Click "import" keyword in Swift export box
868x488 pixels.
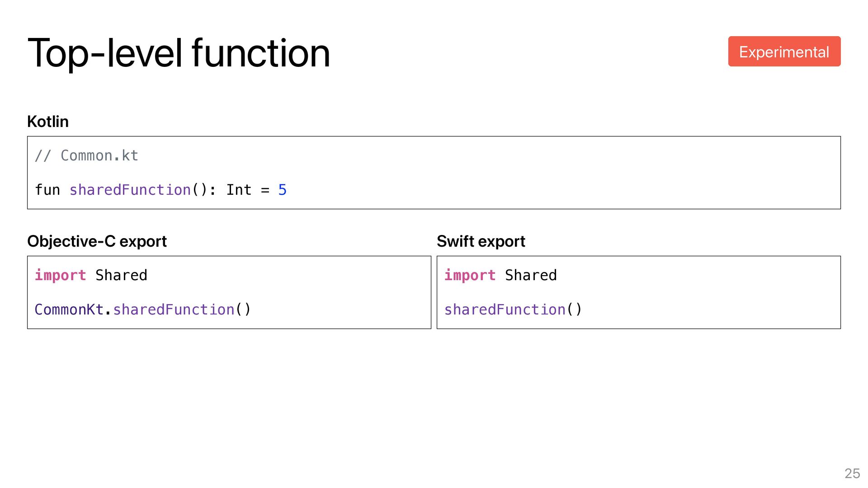point(470,275)
